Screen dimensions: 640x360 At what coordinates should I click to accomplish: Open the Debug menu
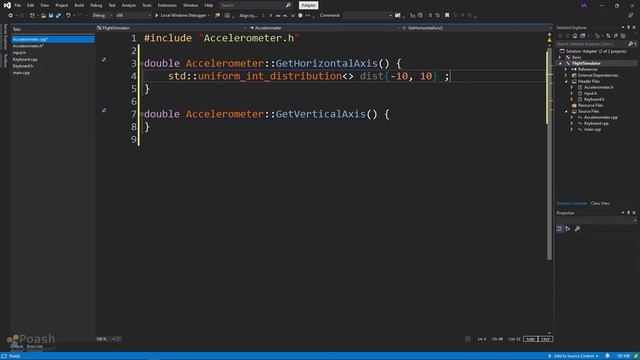(96, 5)
